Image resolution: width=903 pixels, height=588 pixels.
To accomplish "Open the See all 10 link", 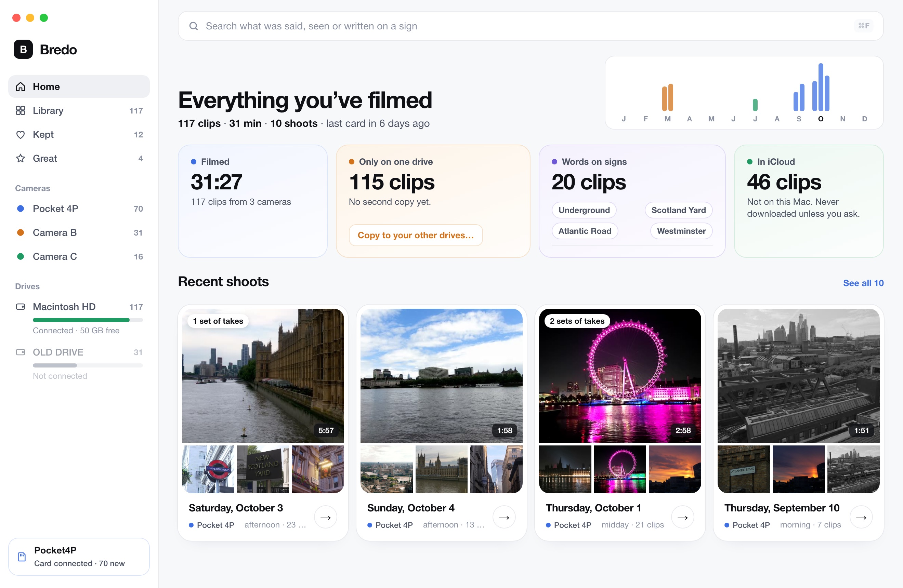I will 863,283.
